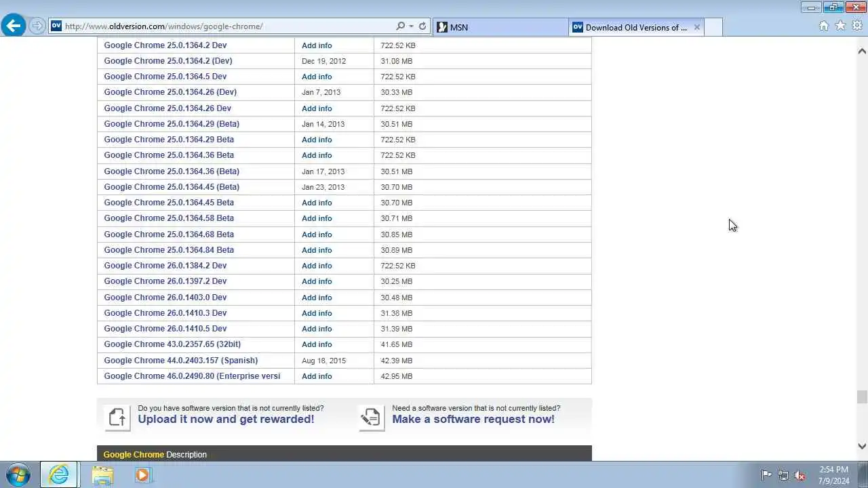868x488 pixels.
Task: Open Google Chrome 25.0.1364.45 Beta link
Action: [x=169, y=203]
